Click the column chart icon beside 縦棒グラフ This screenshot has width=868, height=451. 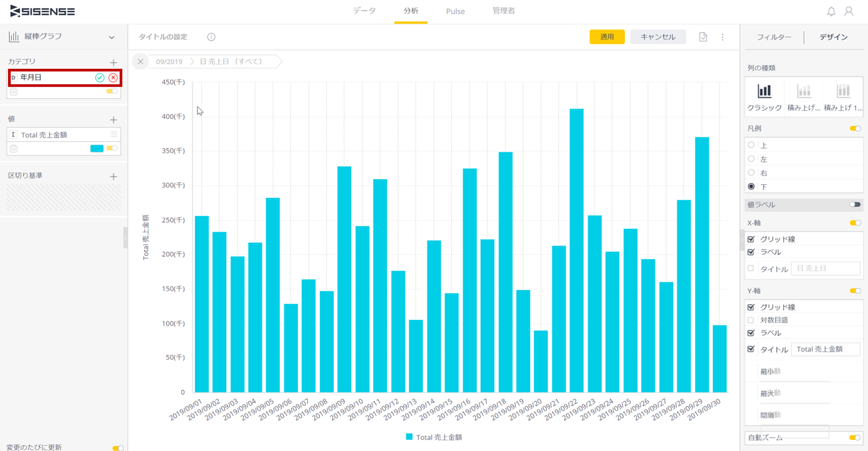14,37
